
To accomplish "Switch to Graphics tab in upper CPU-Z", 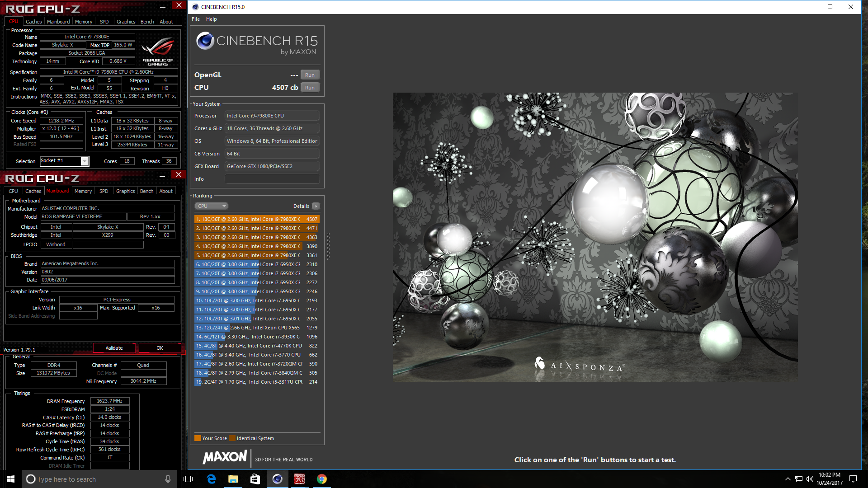I will (x=126, y=22).
